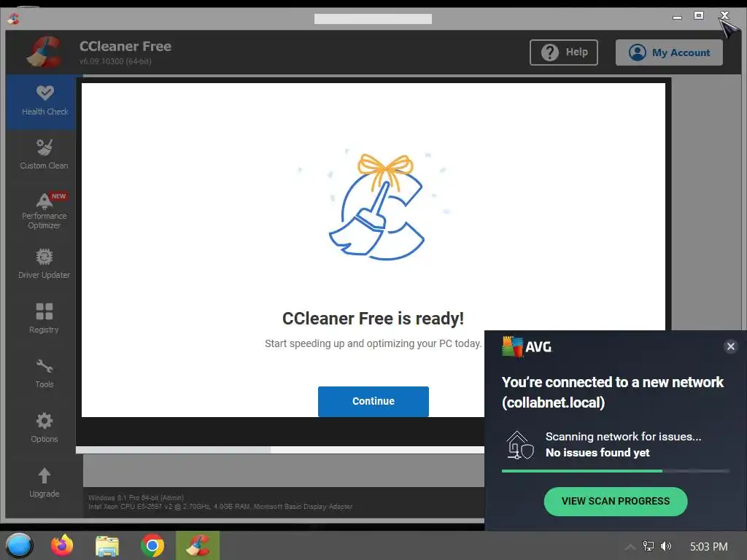Click the 'Windows 8.1 Pro 64-bit (Admin)' status text
Screen dimensions: 747x560
[x=136, y=497]
